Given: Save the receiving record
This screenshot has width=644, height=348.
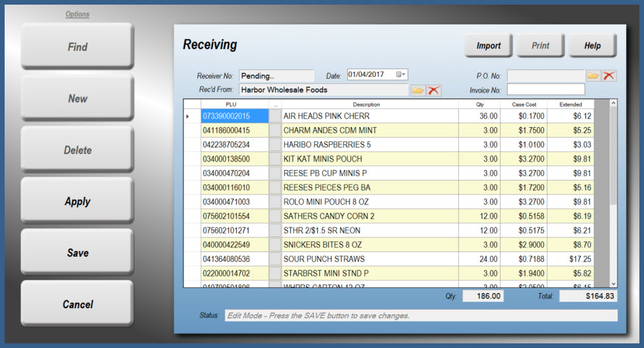Looking at the screenshot, I should pyautogui.click(x=77, y=253).
